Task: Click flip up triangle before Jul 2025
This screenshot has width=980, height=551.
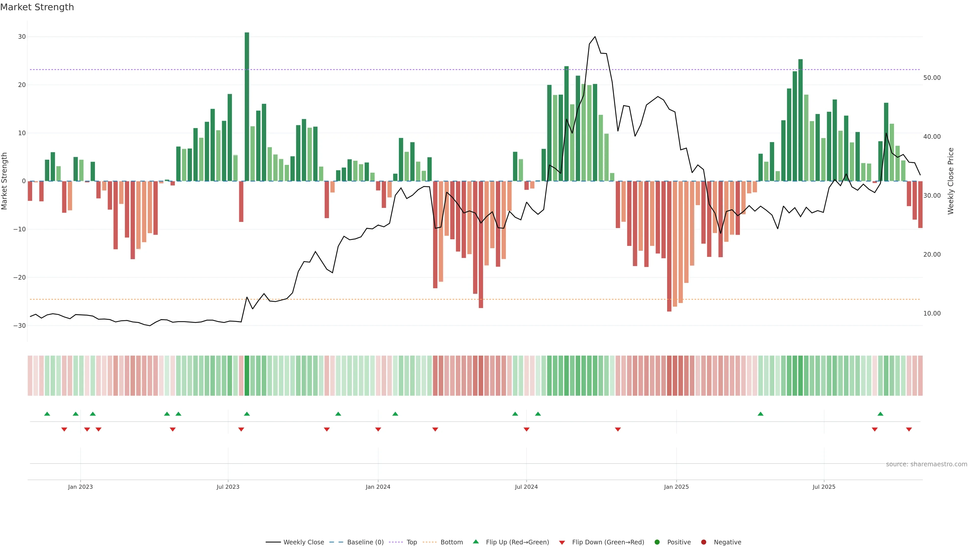Action: click(x=761, y=414)
